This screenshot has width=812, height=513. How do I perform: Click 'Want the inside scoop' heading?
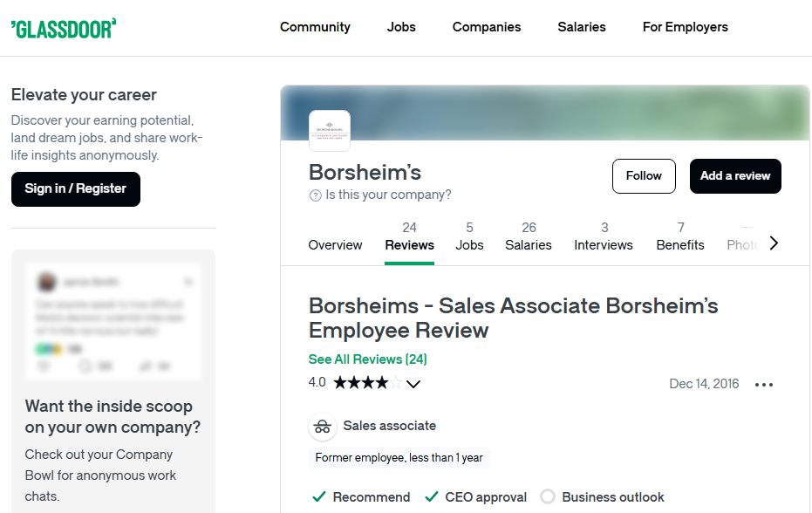pos(113,417)
